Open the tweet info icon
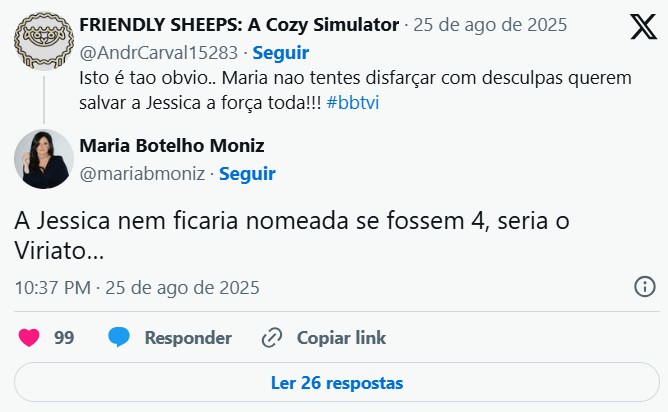The width and height of the screenshot is (668, 412). point(645,288)
